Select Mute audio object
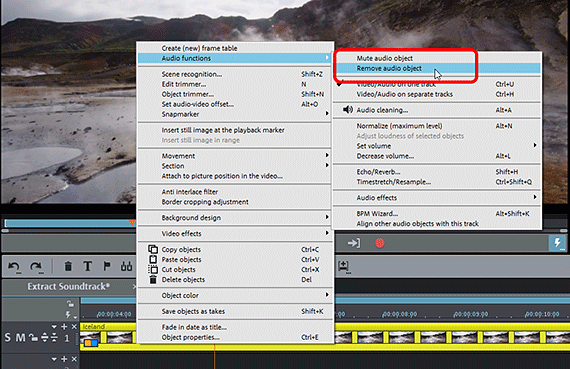 437,58
